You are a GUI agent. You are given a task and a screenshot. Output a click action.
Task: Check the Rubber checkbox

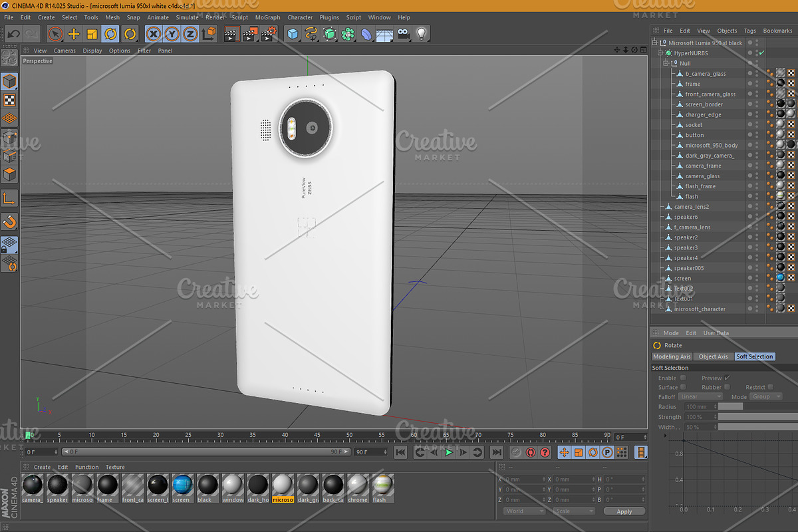click(727, 387)
